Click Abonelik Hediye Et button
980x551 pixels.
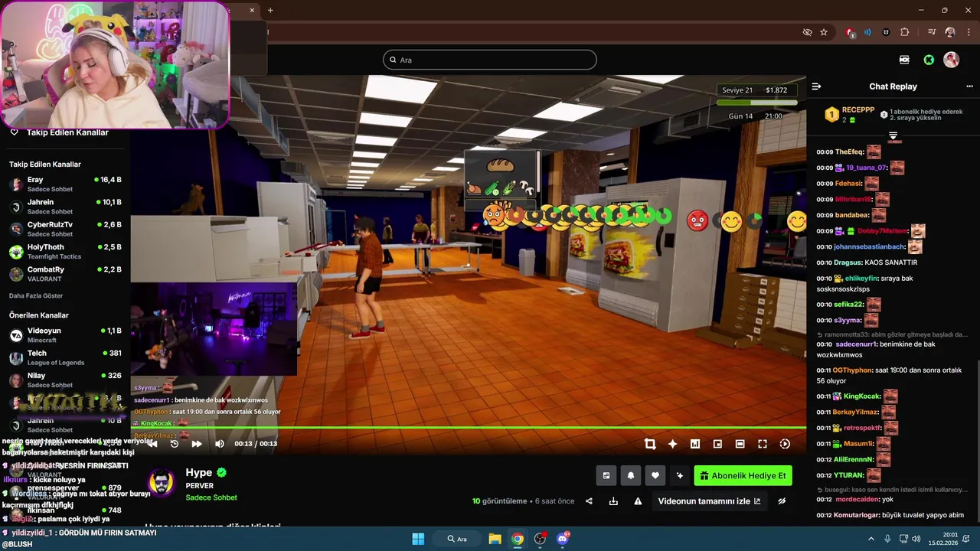743,476
